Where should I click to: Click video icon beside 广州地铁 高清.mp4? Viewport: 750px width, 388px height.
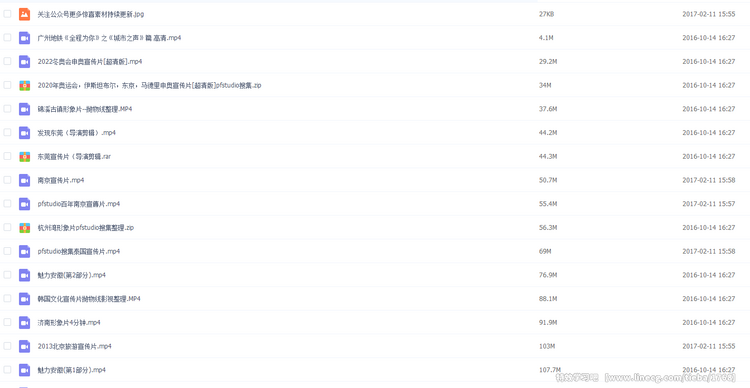[x=24, y=38]
